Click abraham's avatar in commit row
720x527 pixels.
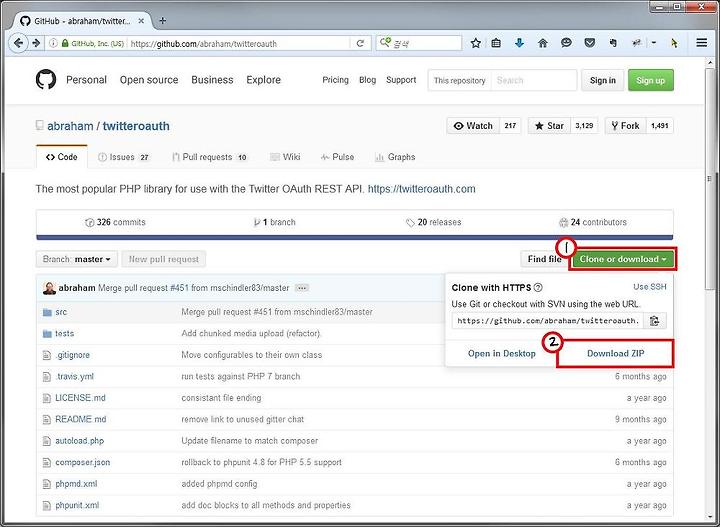coord(49,288)
